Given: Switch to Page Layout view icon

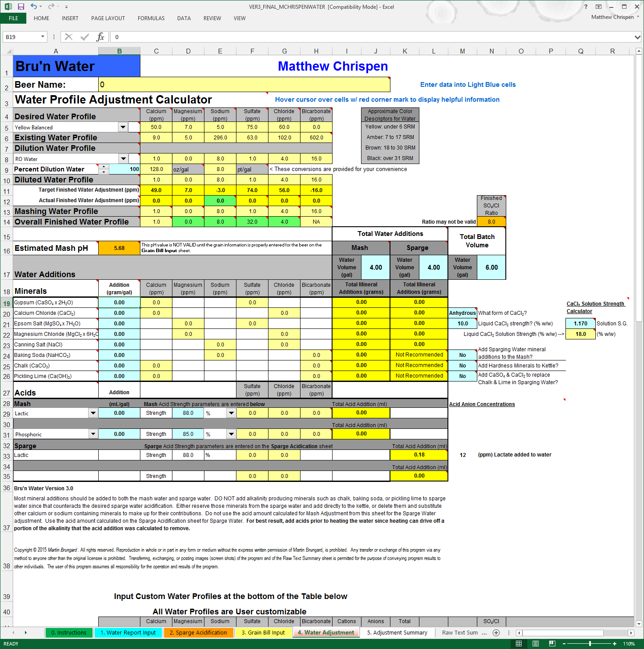Looking at the screenshot, I should pyautogui.click(x=535, y=643).
